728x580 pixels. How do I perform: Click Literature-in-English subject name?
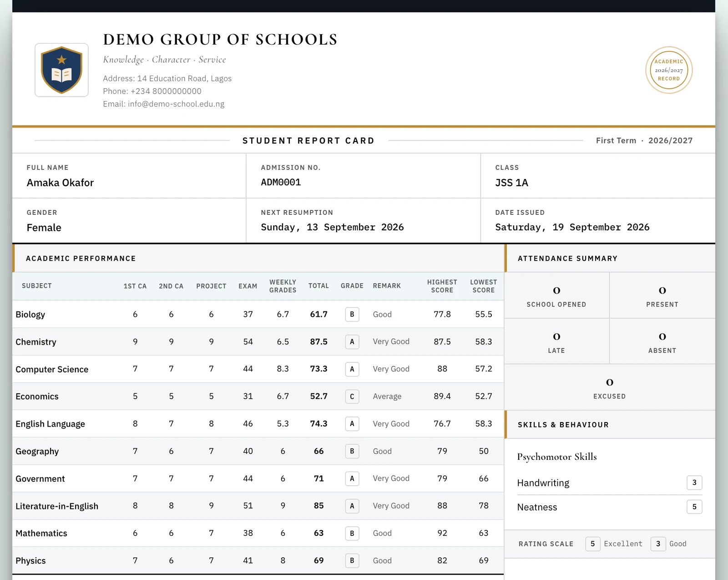click(x=57, y=506)
